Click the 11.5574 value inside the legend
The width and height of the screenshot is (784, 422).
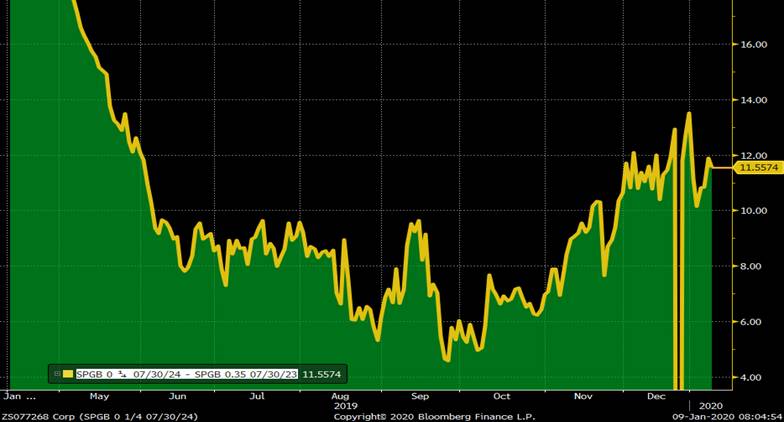pos(323,373)
